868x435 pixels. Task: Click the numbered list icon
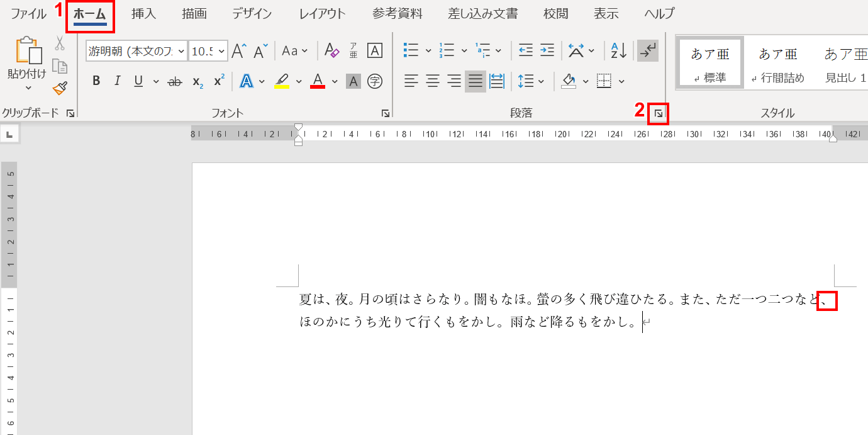pyautogui.click(x=447, y=50)
